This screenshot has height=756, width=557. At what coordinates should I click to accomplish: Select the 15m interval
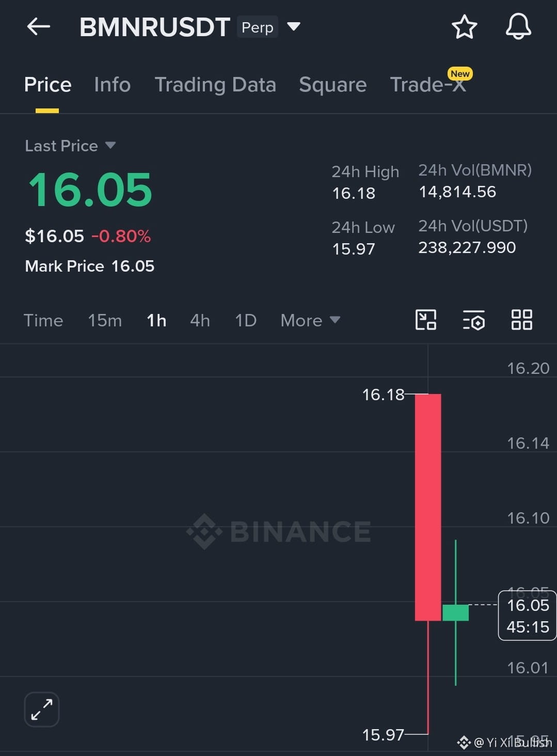[x=105, y=320]
